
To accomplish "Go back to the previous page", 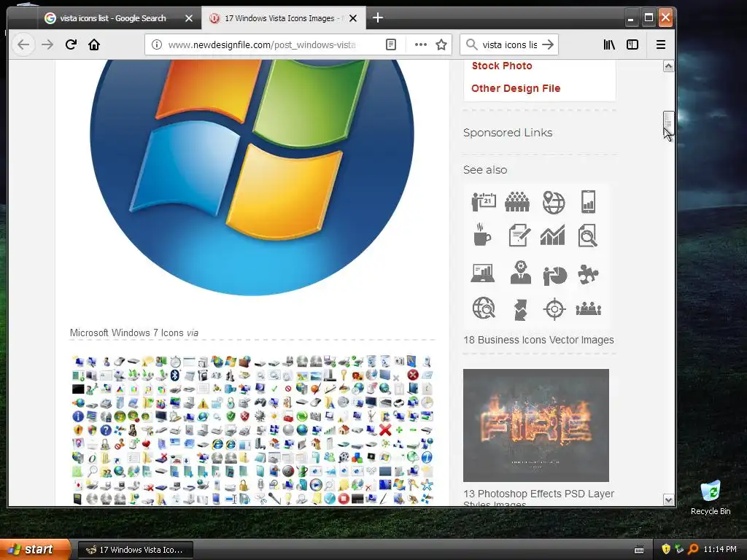I will [x=23, y=44].
